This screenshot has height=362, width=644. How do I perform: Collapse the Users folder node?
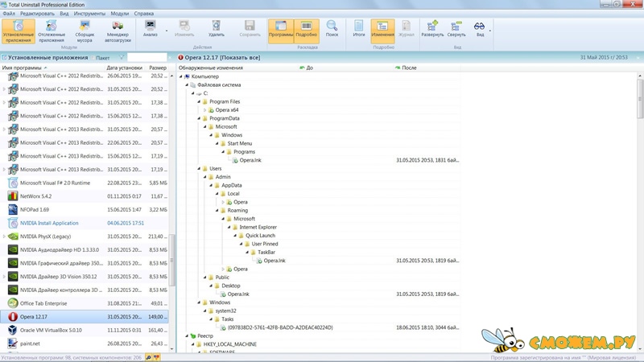tap(199, 169)
